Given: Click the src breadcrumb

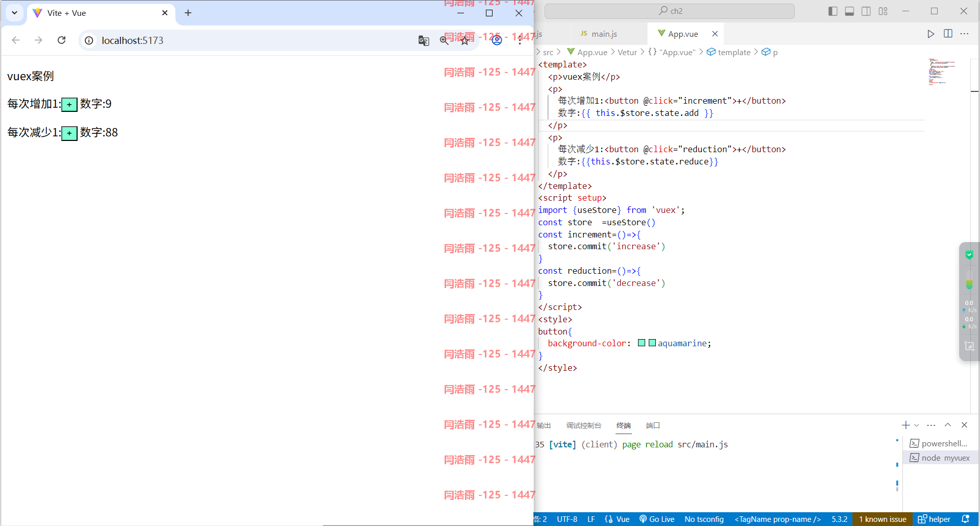Looking at the screenshot, I should coord(548,52).
